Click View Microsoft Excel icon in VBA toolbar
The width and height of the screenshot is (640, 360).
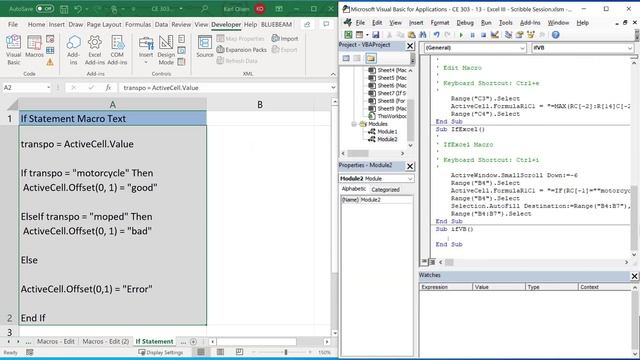(x=348, y=35)
